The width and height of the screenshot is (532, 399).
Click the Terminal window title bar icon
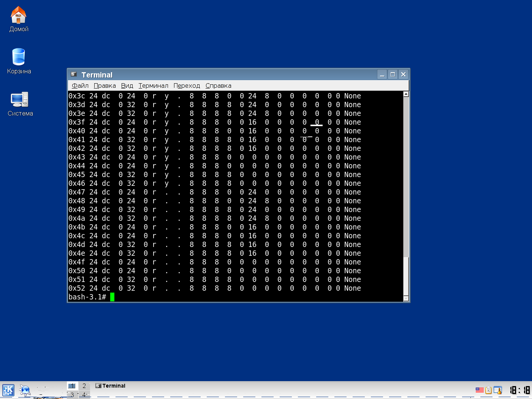(74, 74)
